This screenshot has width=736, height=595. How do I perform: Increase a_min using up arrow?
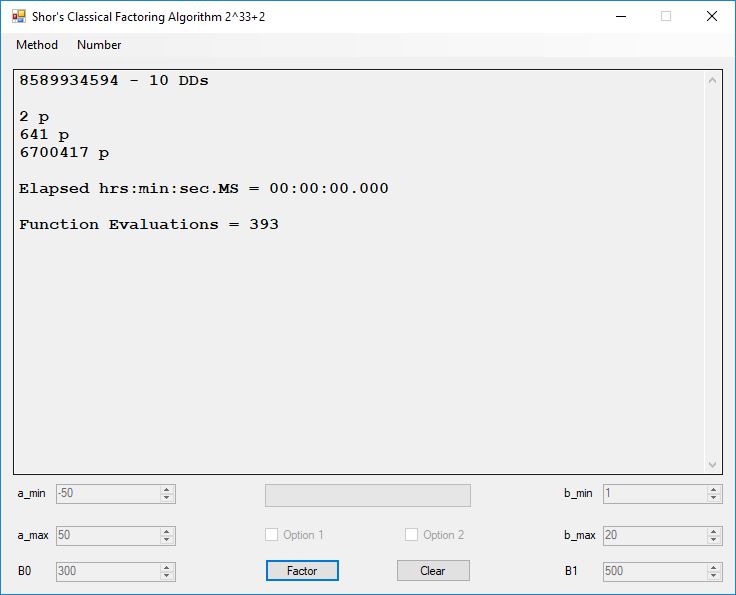coord(167,490)
